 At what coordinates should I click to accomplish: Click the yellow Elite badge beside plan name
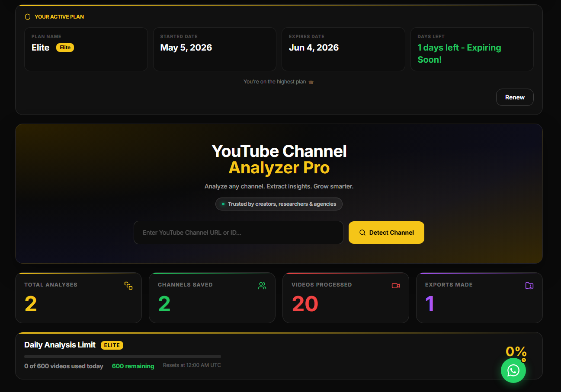65,48
